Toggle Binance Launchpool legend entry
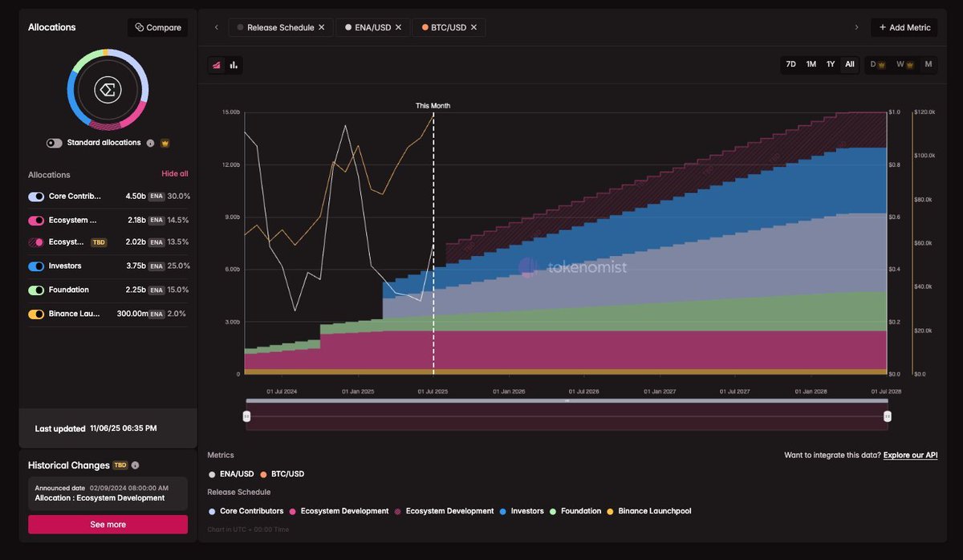This screenshot has height=560, width=963. (649, 511)
